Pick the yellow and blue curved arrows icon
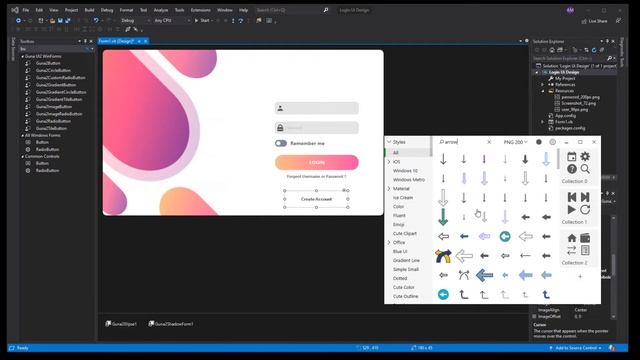Image resolution: width=640 pixels, height=360 pixels. (443, 256)
